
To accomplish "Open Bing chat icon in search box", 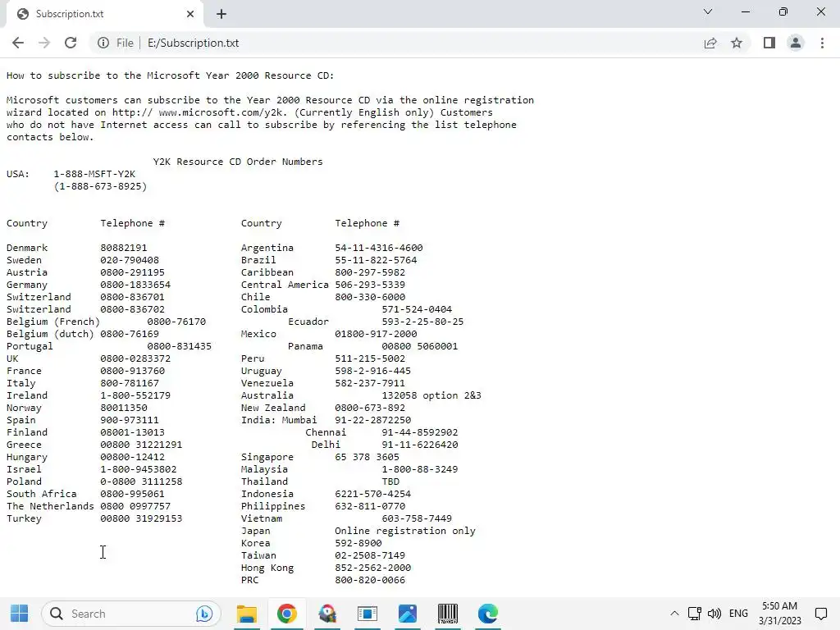I will point(204,614).
